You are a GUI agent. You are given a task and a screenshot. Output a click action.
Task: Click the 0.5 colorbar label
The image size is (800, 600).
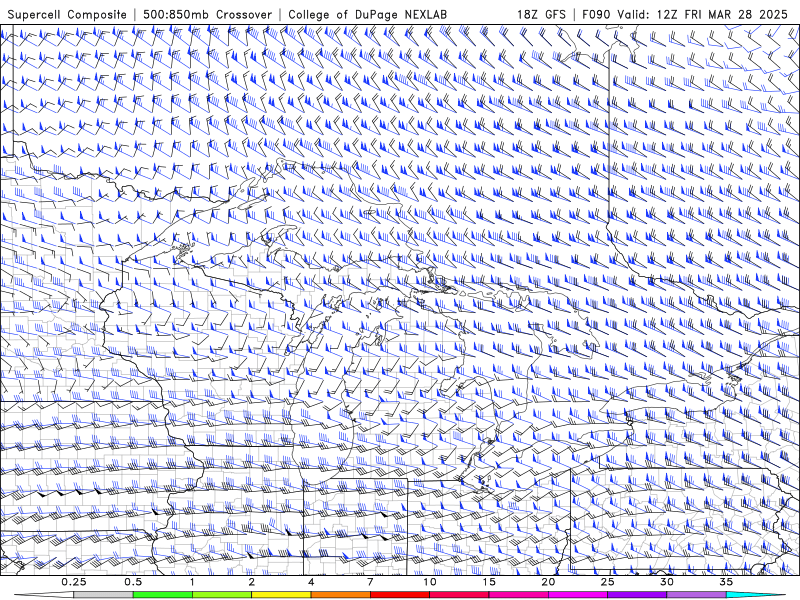pos(133,582)
